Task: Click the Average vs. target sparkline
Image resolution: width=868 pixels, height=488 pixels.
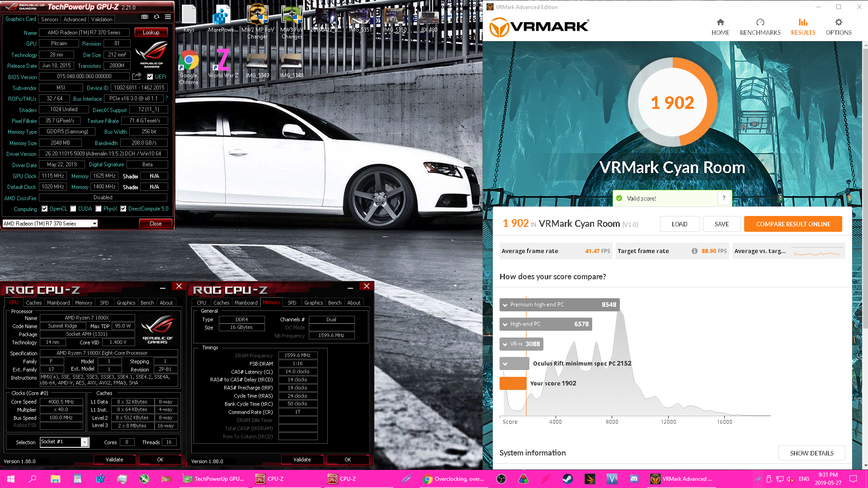Action: pos(816,253)
